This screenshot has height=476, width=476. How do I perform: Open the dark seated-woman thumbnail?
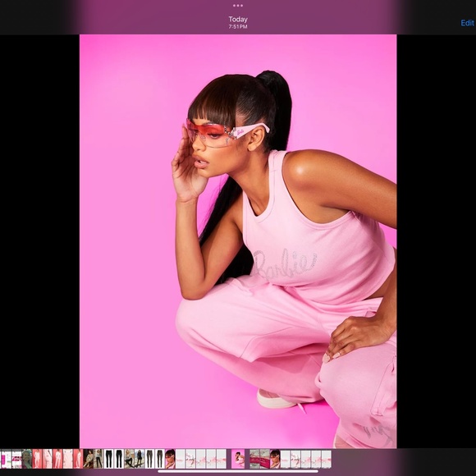[x=89, y=459]
